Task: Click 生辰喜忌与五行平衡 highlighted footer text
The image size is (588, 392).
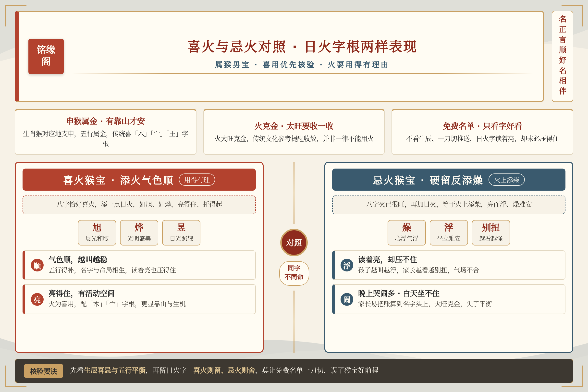Action: (114, 370)
